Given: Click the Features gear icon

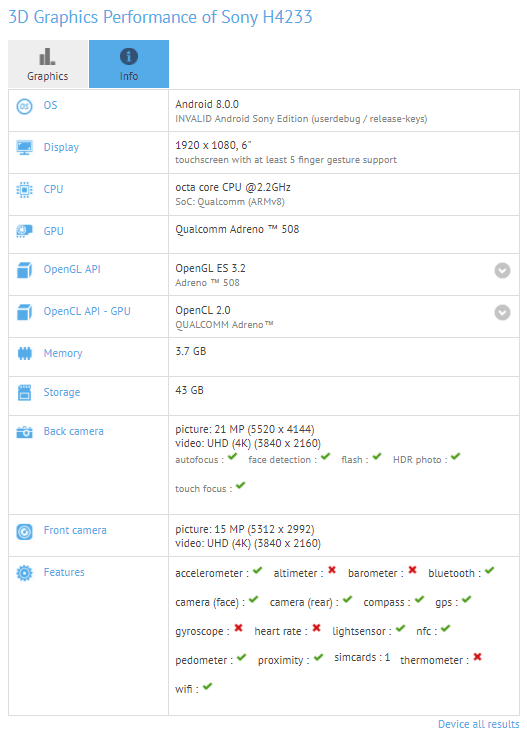Looking at the screenshot, I should coord(24,573).
